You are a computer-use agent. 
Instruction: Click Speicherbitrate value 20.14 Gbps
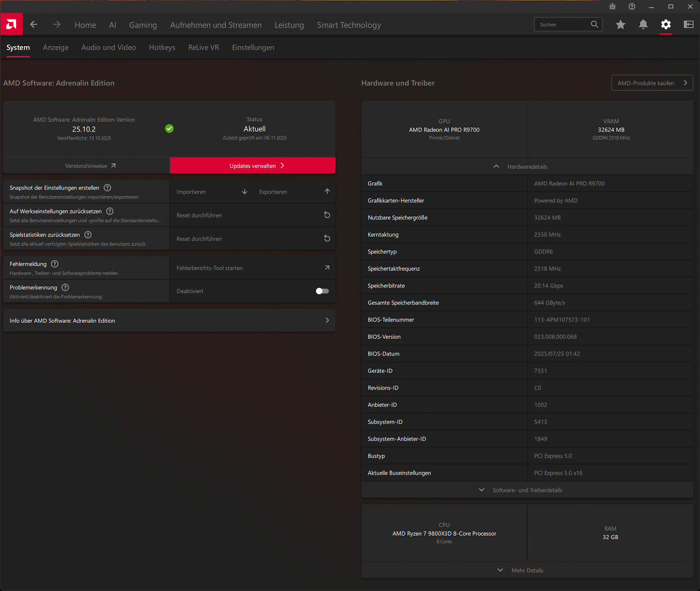(549, 286)
